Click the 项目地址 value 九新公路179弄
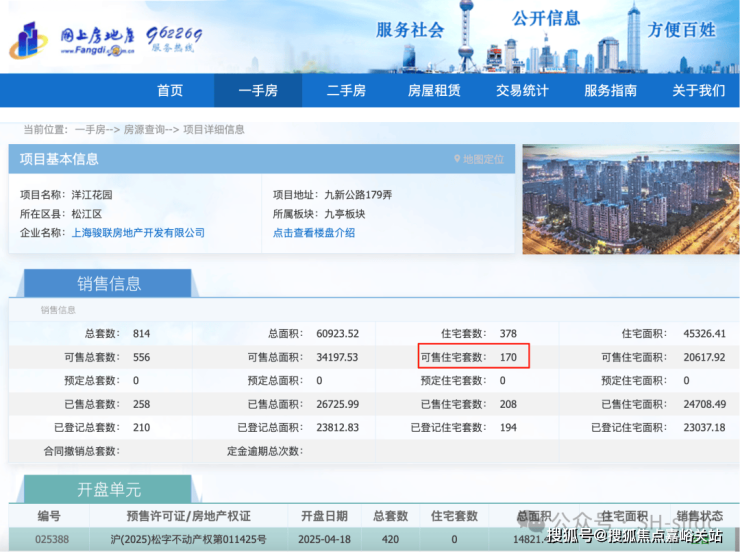Screen dimensions: 740x552 click(x=358, y=195)
